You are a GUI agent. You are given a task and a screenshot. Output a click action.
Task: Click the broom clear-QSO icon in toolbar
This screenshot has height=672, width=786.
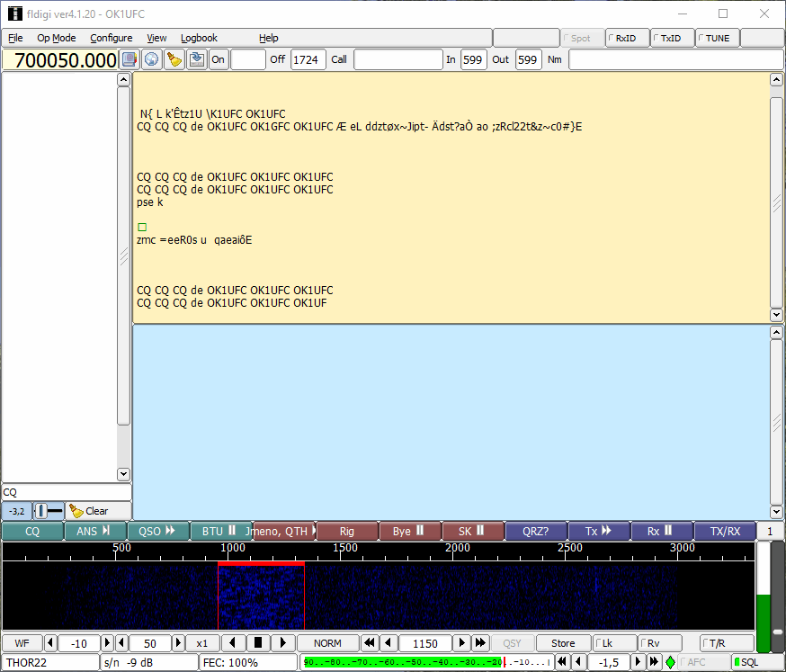(174, 59)
